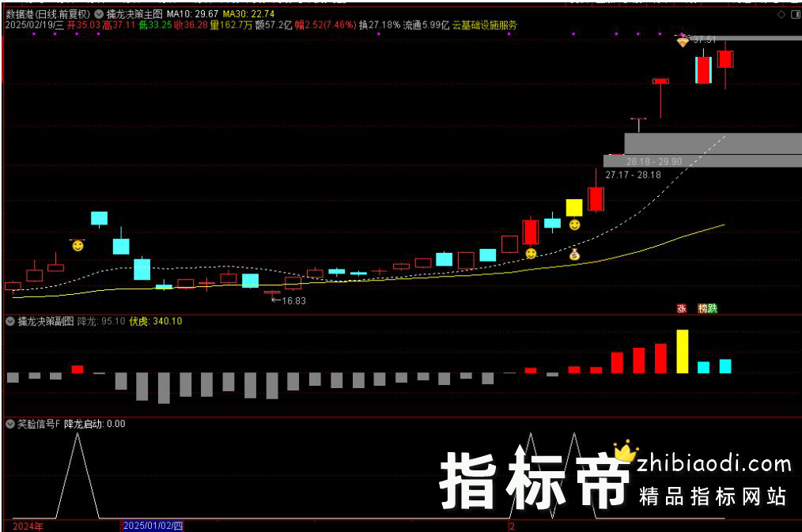Click the 27.17 - 28.18 price range label

tap(634, 175)
